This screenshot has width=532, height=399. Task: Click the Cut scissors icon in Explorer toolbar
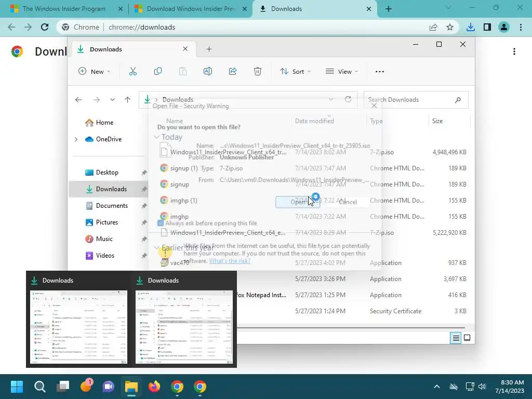[132, 72]
